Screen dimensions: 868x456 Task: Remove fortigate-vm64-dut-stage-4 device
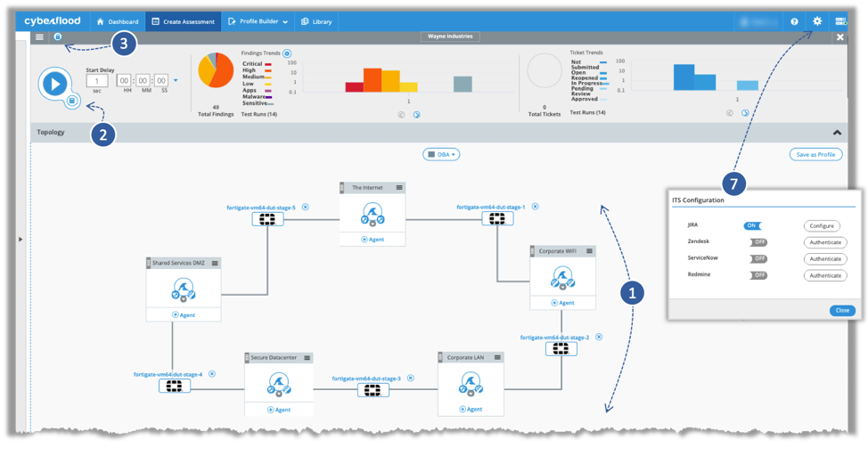pyautogui.click(x=212, y=374)
